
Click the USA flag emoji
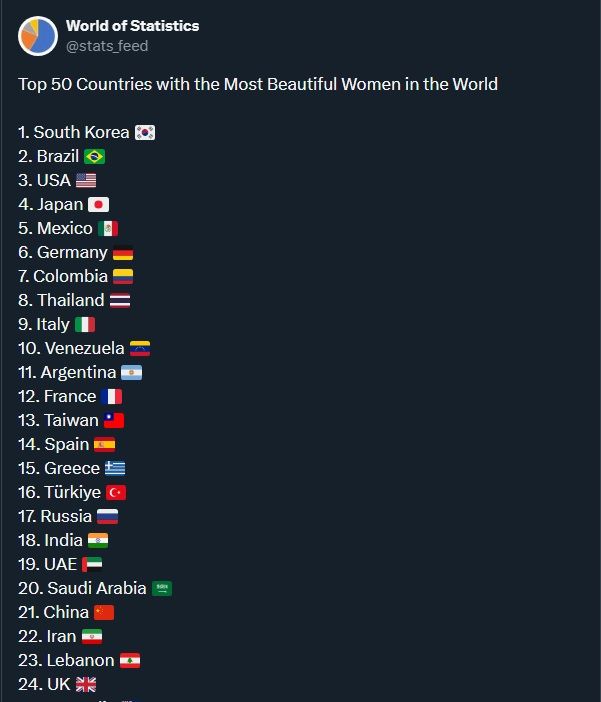86,180
